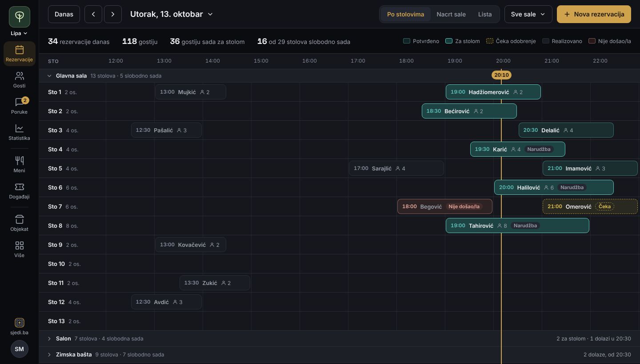Click the Lipa tree logo icon
The width and height of the screenshot is (640, 364).
click(x=20, y=17)
